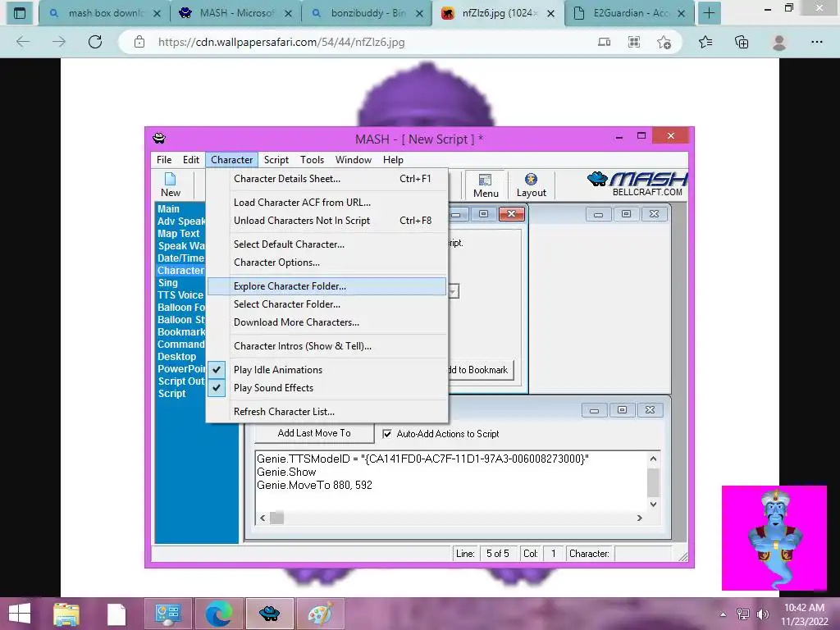Open File Explorer from taskbar
The width and height of the screenshot is (840, 630).
click(x=66, y=614)
